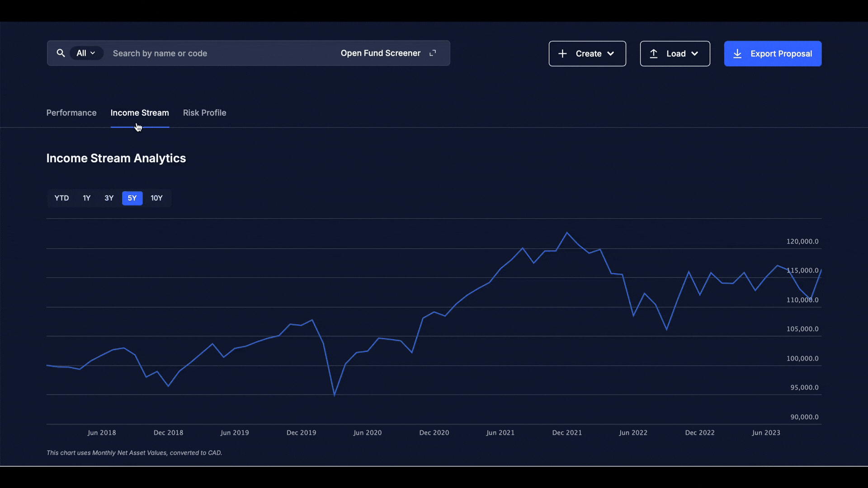Click the search magnifier icon
This screenshot has width=868, height=488.
pos(61,53)
